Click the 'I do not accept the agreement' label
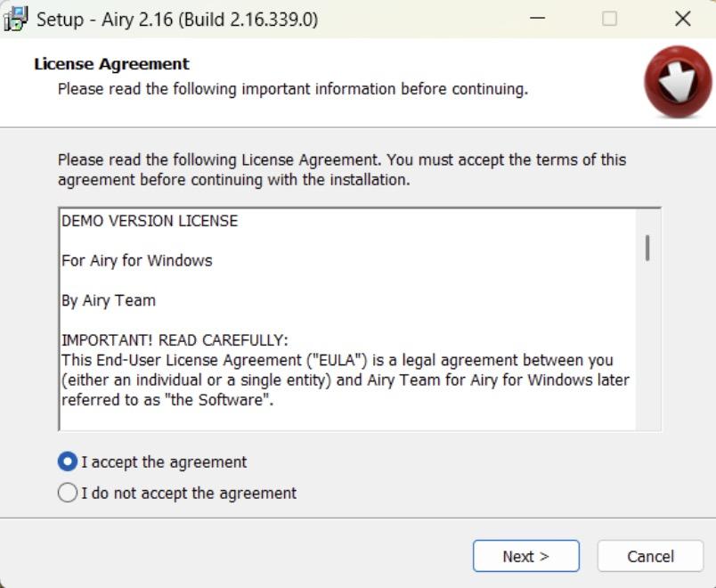The height and width of the screenshot is (588, 716). 189,494
